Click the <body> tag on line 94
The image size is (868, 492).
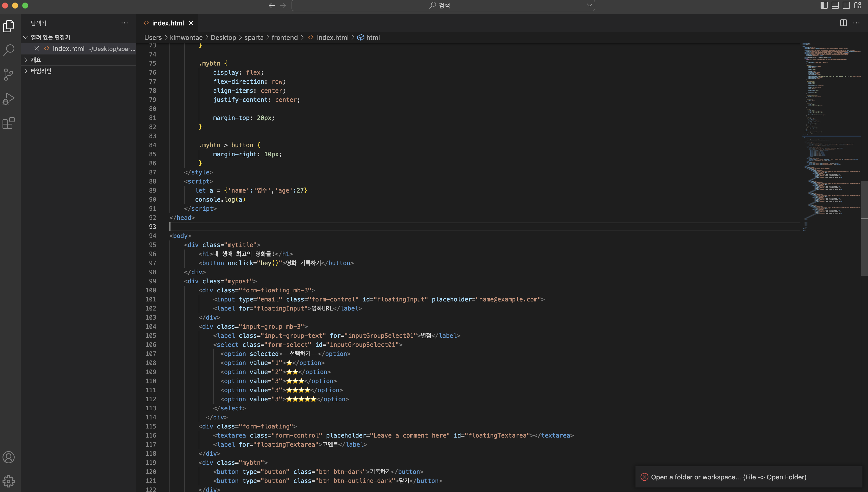(180, 236)
